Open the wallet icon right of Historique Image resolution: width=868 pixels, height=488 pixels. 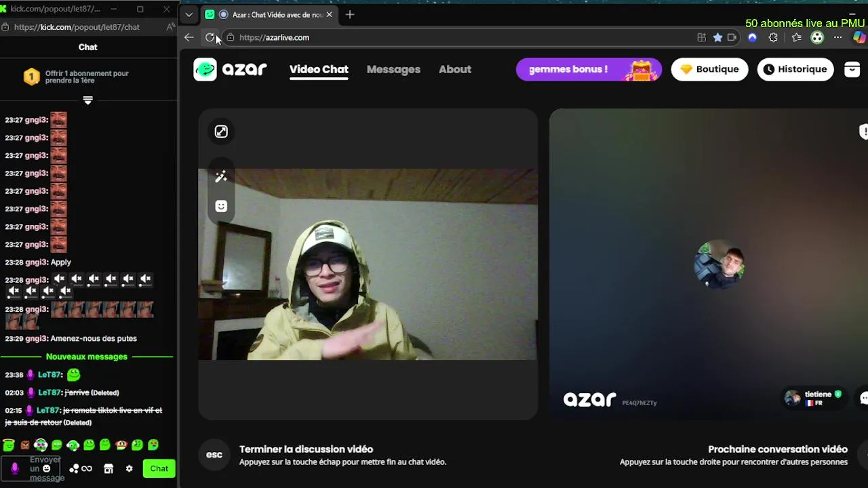click(x=852, y=69)
